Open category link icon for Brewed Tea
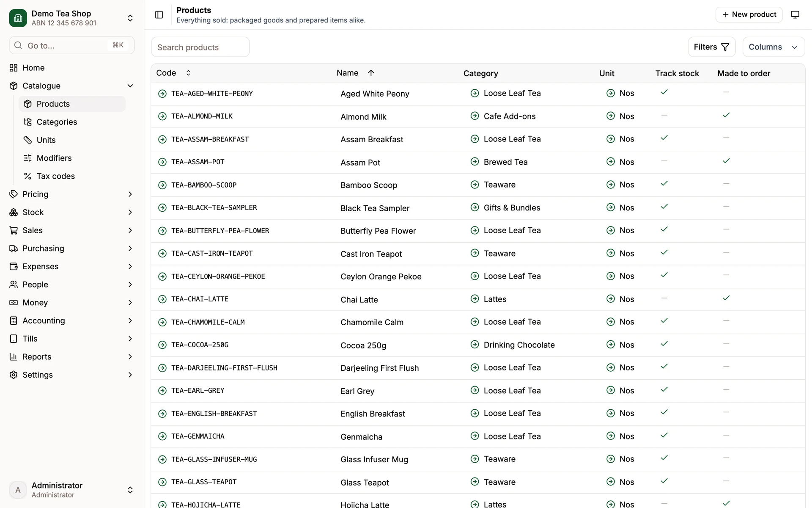Screen dimensions: 812x508 click(x=475, y=162)
